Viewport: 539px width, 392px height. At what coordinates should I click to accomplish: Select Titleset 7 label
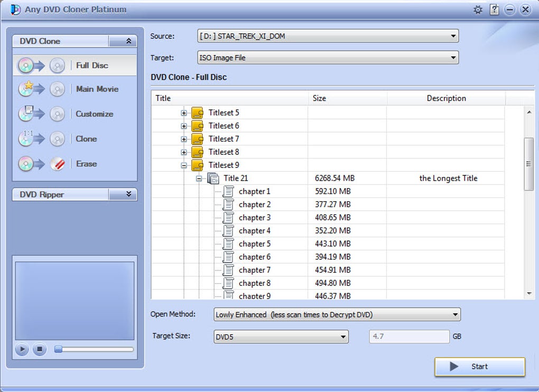tap(224, 139)
